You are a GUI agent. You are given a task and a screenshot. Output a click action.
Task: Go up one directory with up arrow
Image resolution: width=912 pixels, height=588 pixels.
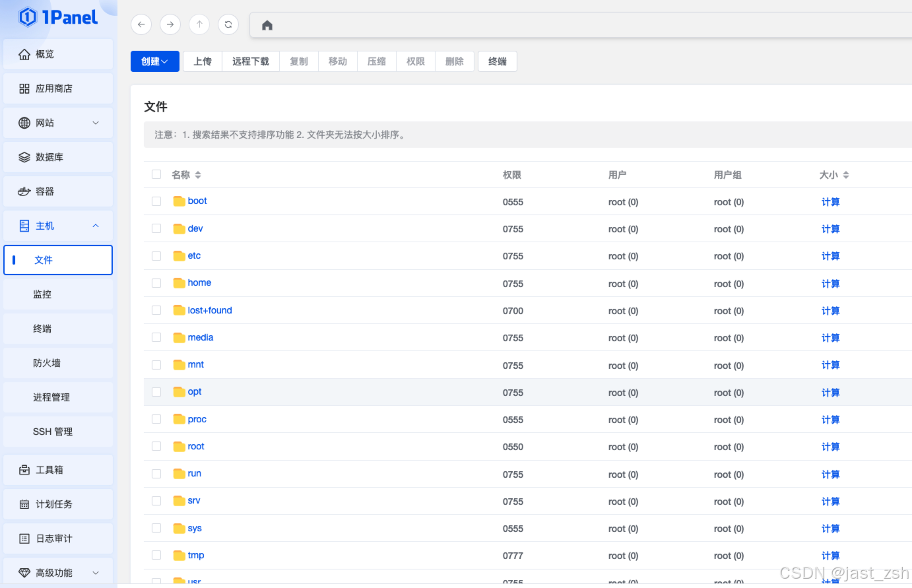[199, 24]
